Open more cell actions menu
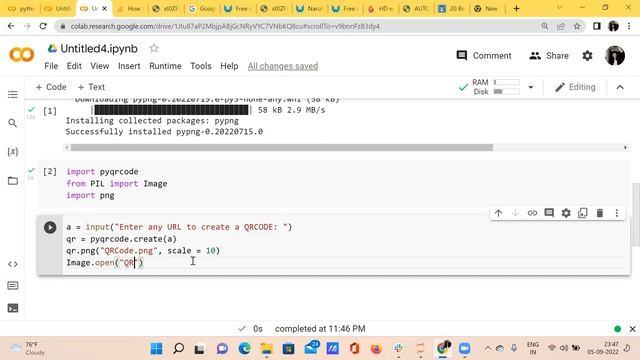The image size is (640, 360). 617,213
